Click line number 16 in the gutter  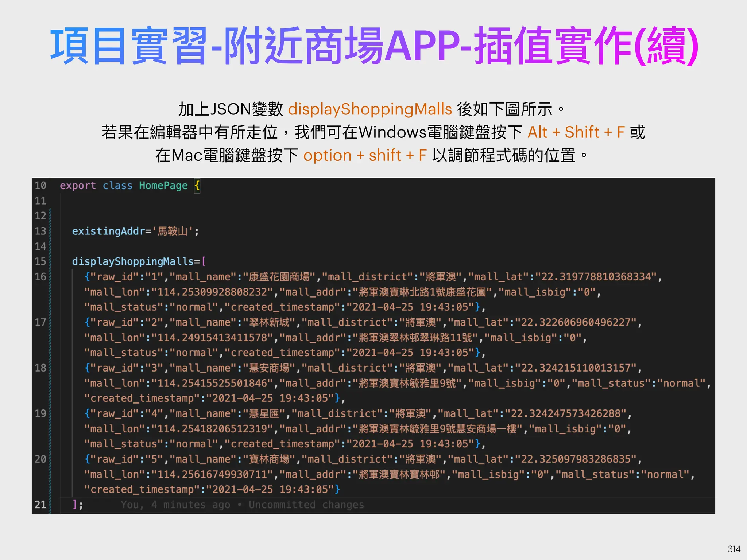click(40, 277)
